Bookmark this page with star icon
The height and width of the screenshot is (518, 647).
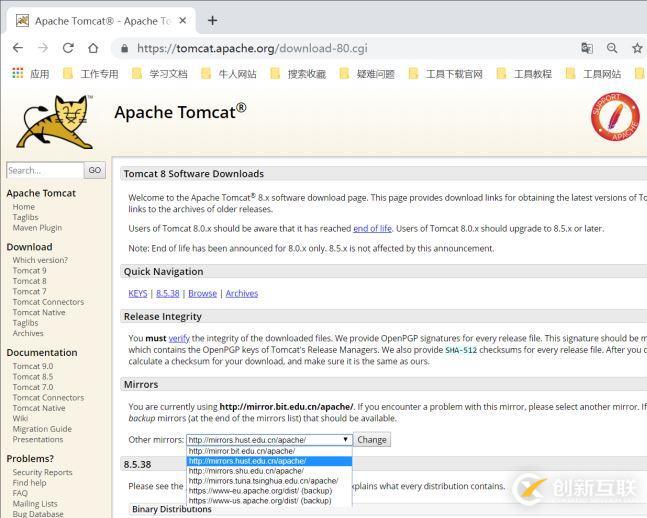click(x=637, y=48)
